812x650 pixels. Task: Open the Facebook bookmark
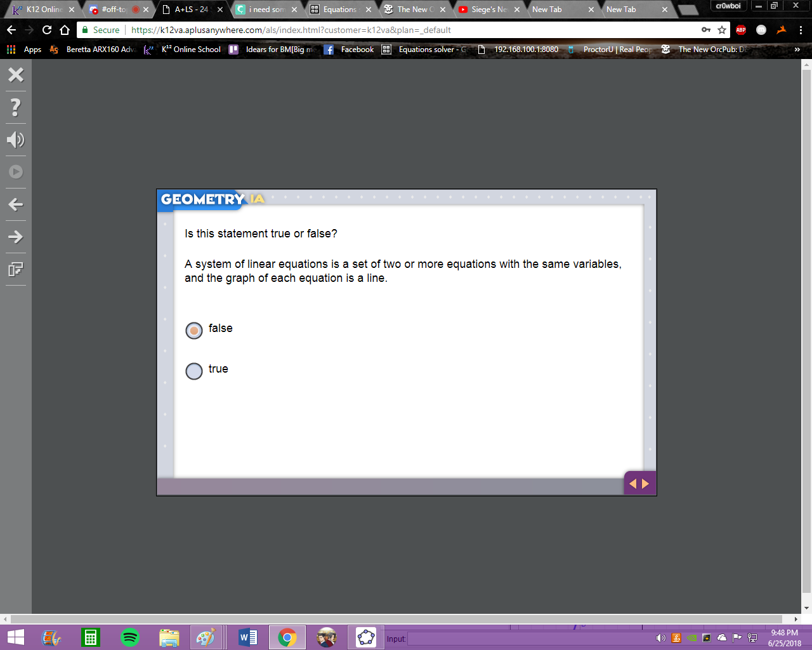pyautogui.click(x=349, y=50)
